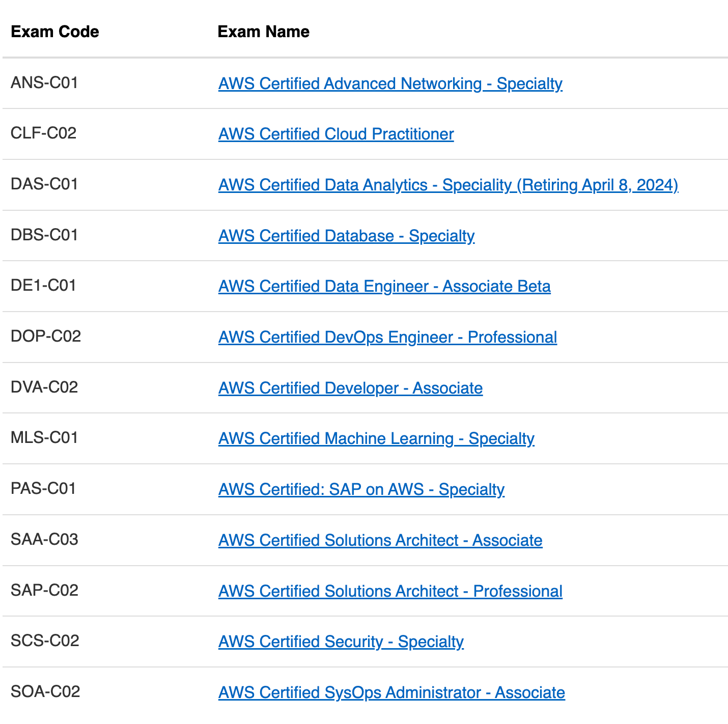Open AWS Certified Advanced Networking - Specialty link
728x724 pixels.
(x=390, y=83)
